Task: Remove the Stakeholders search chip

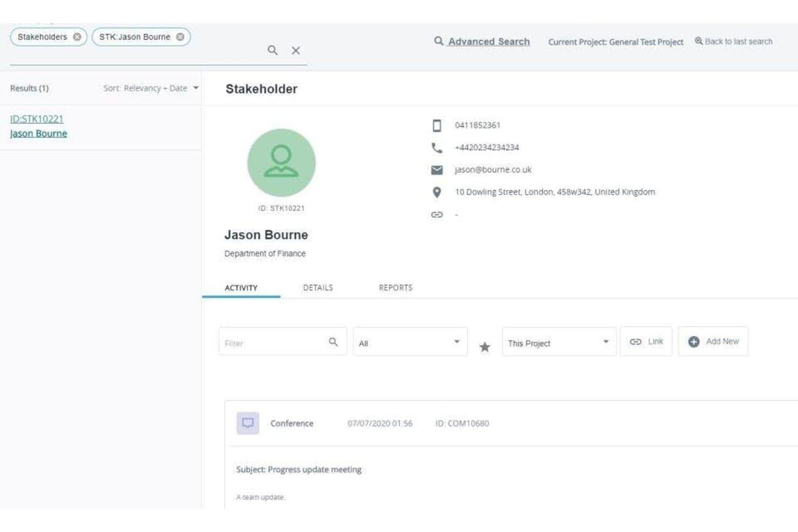Action: (x=77, y=37)
